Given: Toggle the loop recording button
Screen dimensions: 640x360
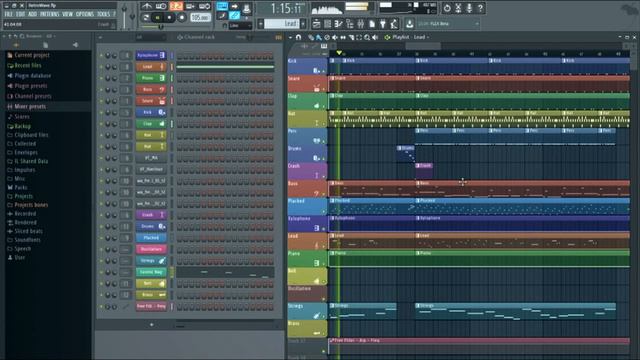Looking at the screenshot, I should pos(205,6).
